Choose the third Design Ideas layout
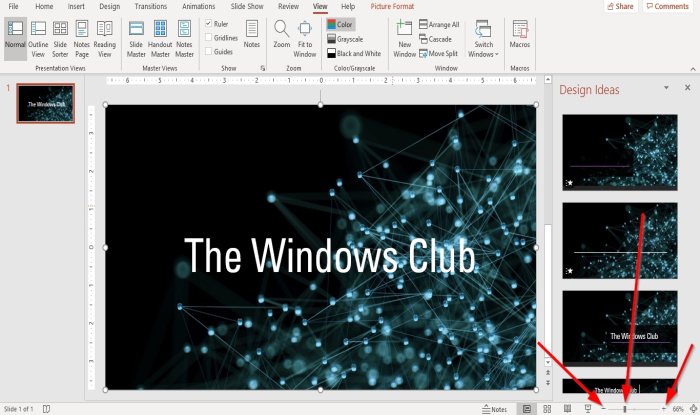 tap(620, 328)
